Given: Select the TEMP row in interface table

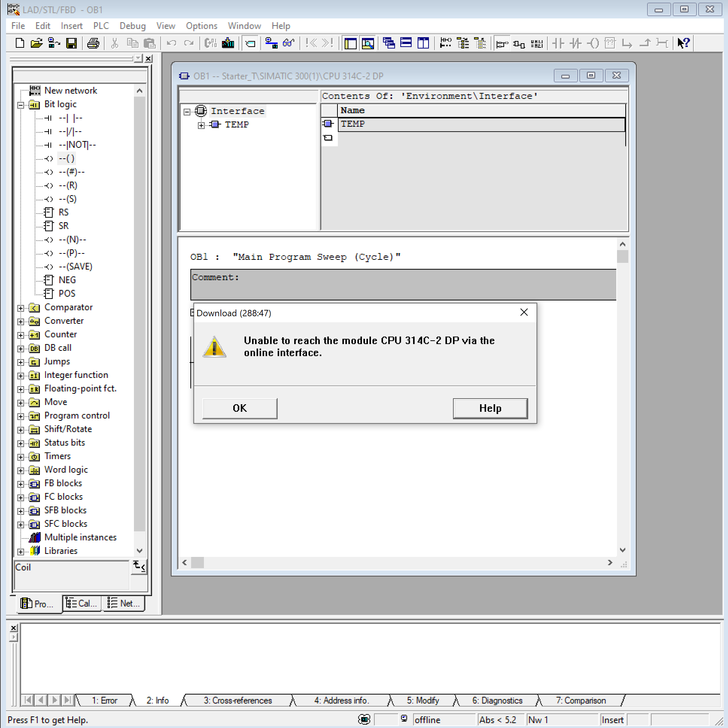Looking at the screenshot, I should pyautogui.click(x=481, y=124).
